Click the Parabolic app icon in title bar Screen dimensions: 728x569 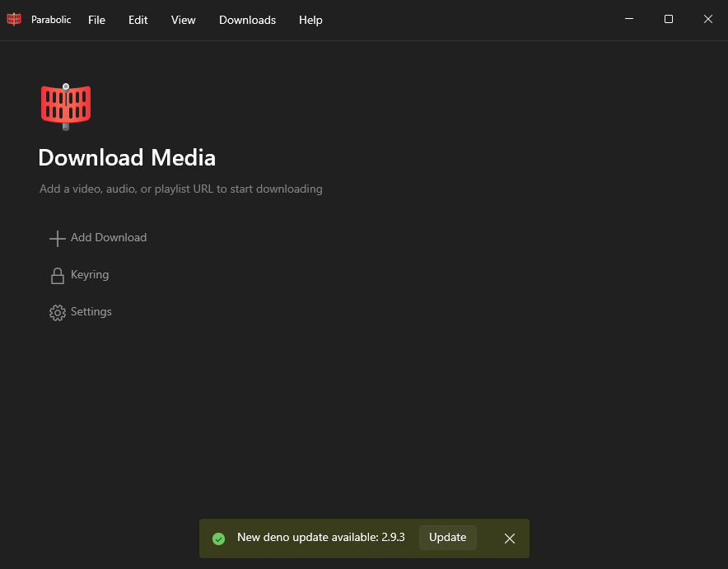click(14, 19)
